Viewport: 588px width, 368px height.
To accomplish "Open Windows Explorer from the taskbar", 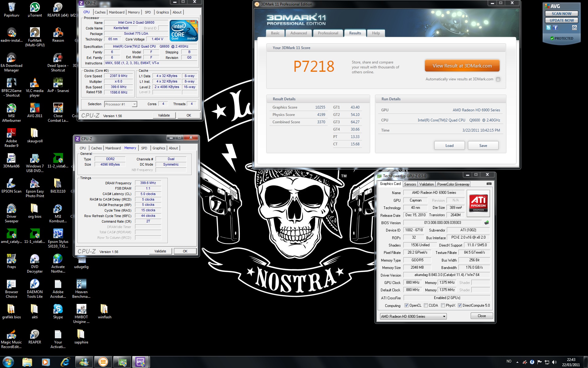I will point(27,362).
